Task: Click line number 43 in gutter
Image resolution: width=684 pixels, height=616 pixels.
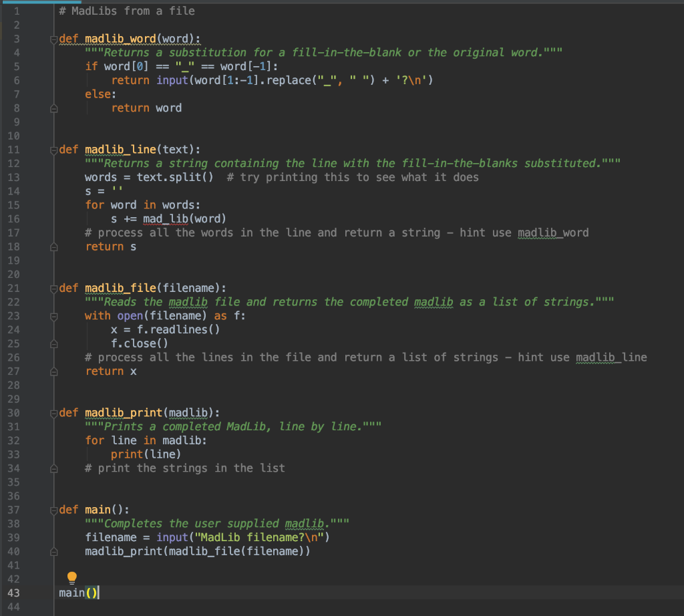Action: coord(13,593)
